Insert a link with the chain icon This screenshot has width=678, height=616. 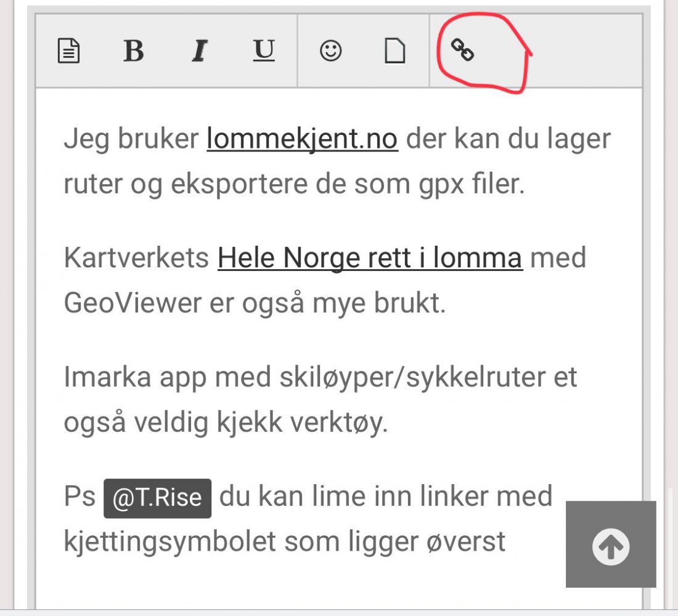[462, 50]
